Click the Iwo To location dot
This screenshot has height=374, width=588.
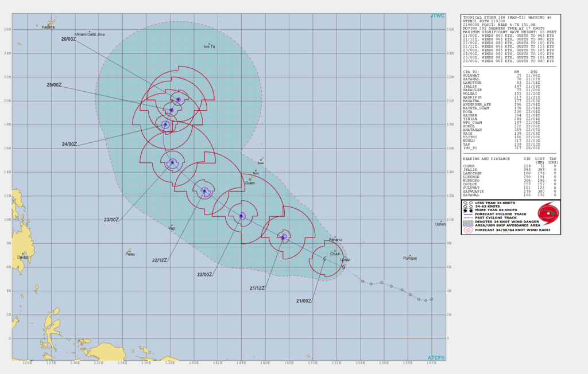[209, 44]
